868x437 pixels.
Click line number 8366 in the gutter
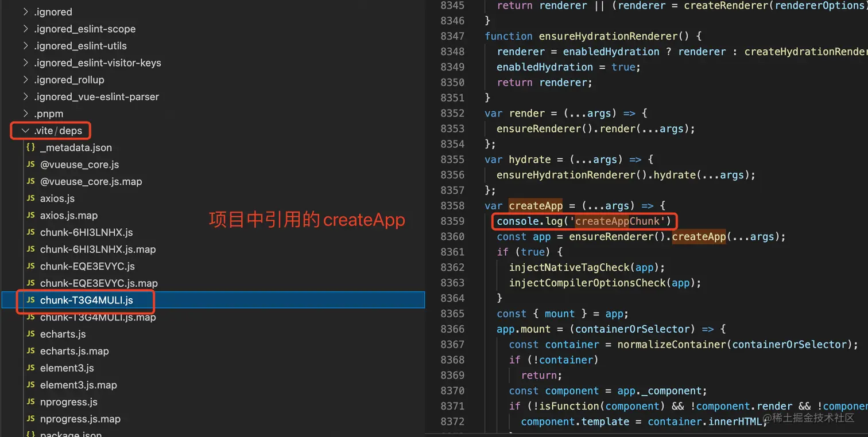[x=452, y=329]
